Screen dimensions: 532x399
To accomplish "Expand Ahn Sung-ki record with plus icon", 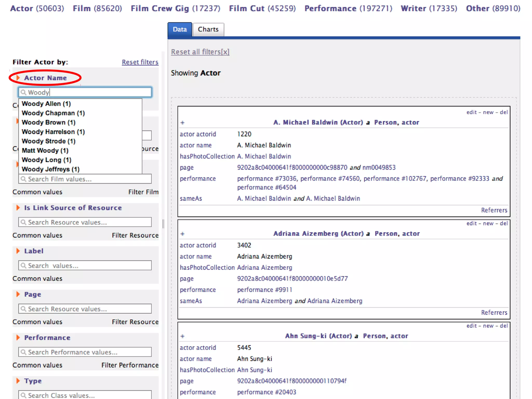I will 182,336.
